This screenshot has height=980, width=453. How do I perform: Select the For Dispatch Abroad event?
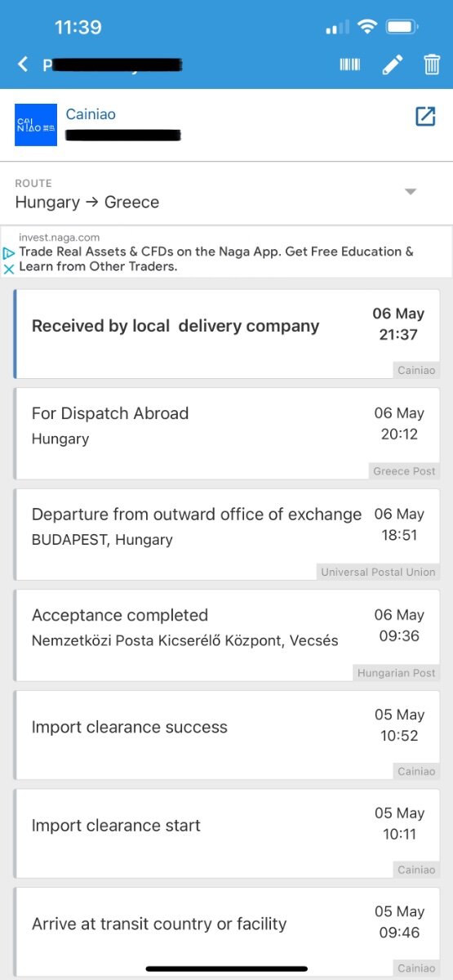tap(228, 433)
